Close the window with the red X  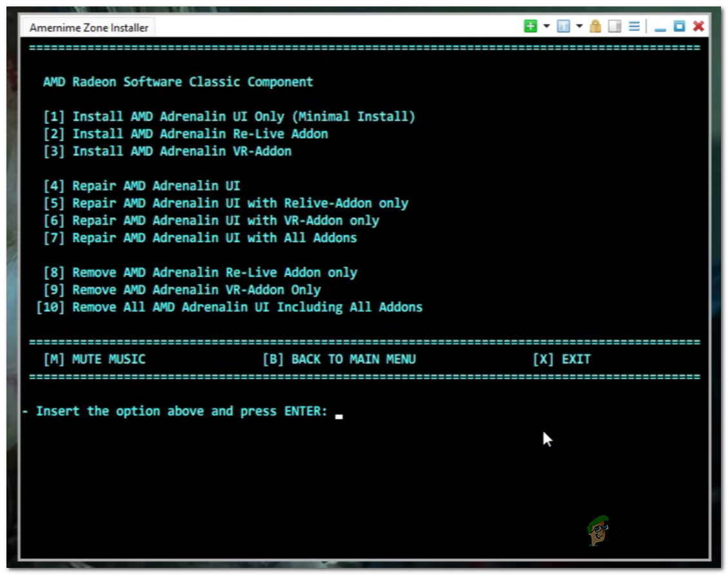(698, 26)
